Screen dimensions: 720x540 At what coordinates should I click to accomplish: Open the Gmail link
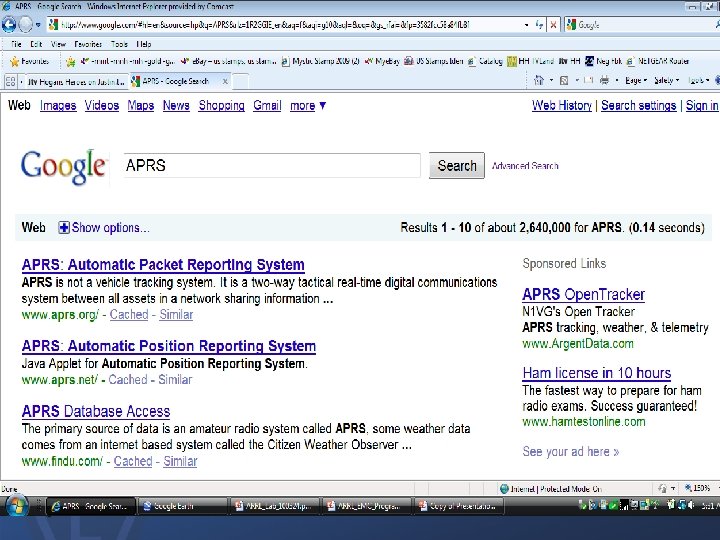click(x=267, y=106)
